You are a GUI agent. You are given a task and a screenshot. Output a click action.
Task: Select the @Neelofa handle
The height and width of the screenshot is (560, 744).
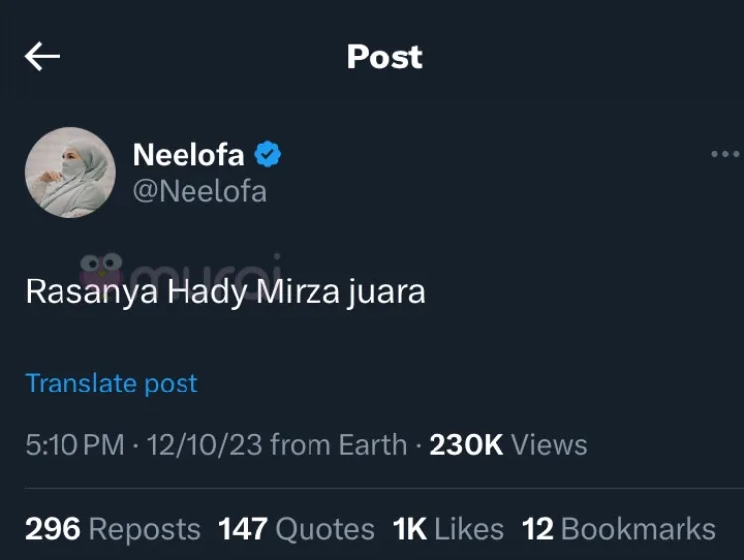[x=199, y=190]
